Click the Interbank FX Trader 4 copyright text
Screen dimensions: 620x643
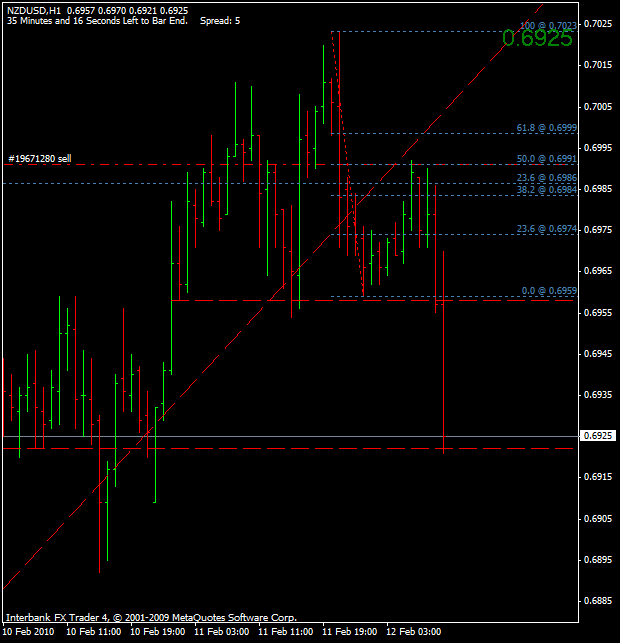click(151, 617)
